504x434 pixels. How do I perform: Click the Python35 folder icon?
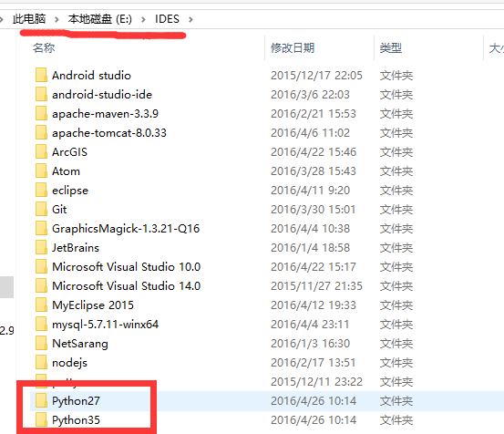41,419
